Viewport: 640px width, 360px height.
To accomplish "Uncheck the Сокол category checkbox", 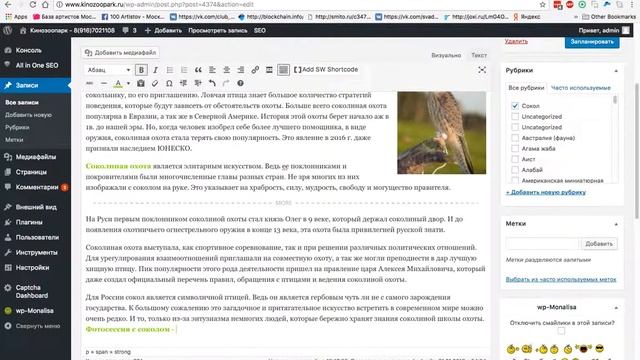I will click(x=515, y=106).
